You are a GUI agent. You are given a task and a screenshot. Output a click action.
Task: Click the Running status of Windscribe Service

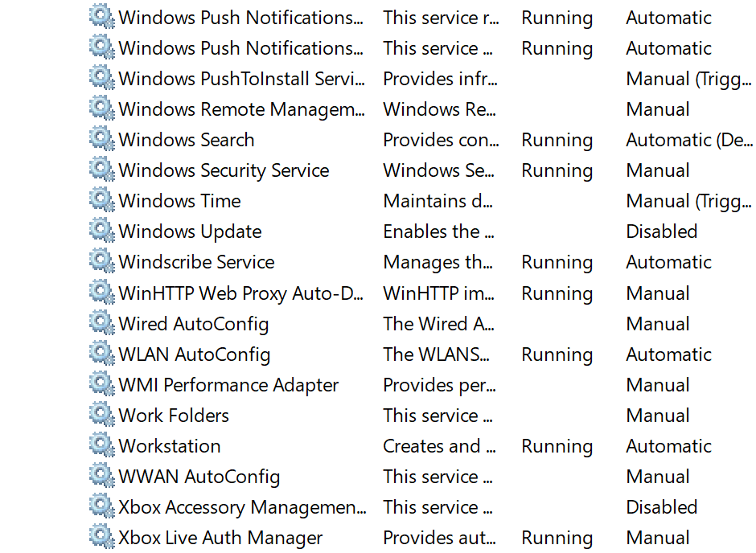(557, 263)
